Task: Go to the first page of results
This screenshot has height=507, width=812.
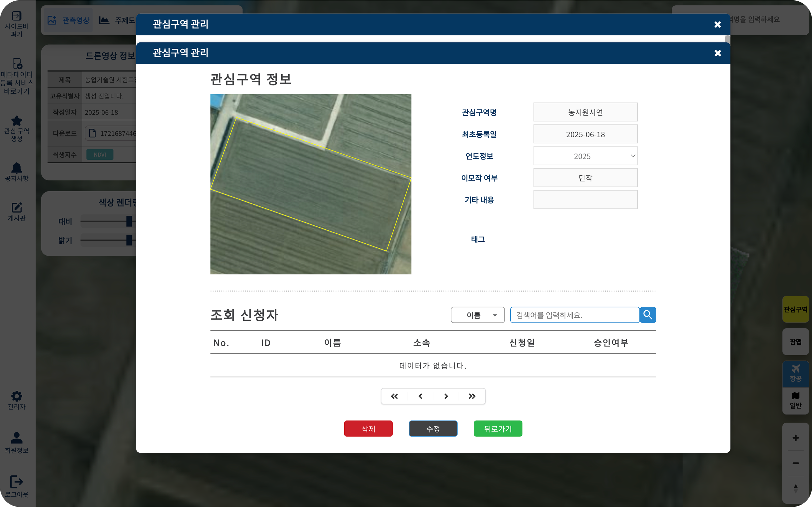Action: pyautogui.click(x=394, y=396)
